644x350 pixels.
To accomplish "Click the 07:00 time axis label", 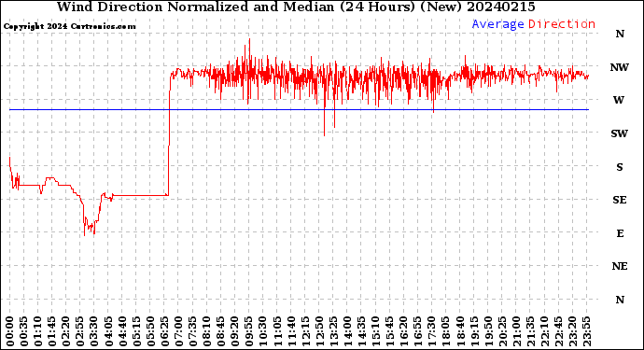I will 178,331.
